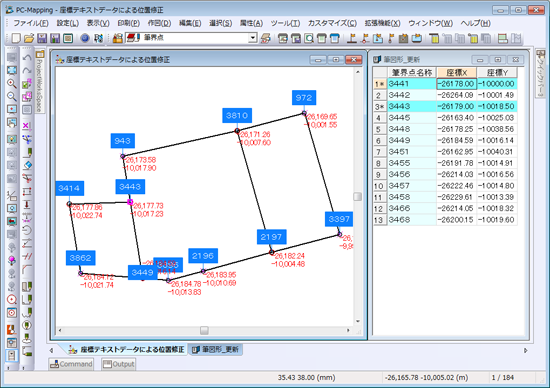Select the pencil line drawing tool
Screen dimensions: 550x388
point(27,152)
